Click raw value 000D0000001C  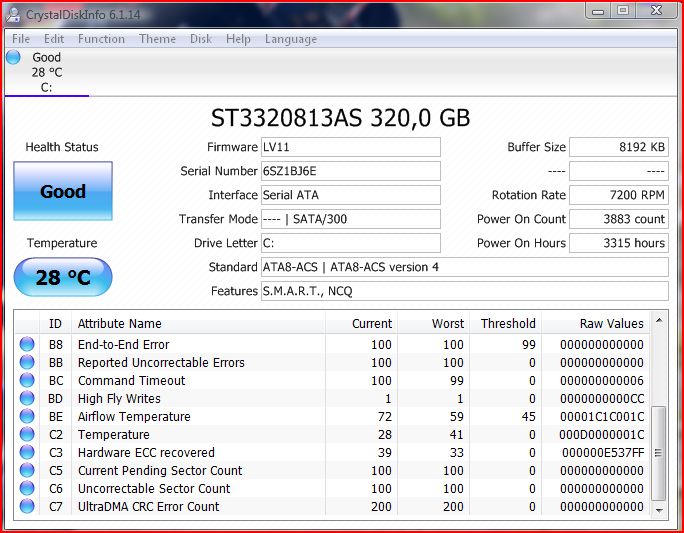pyautogui.click(x=602, y=435)
